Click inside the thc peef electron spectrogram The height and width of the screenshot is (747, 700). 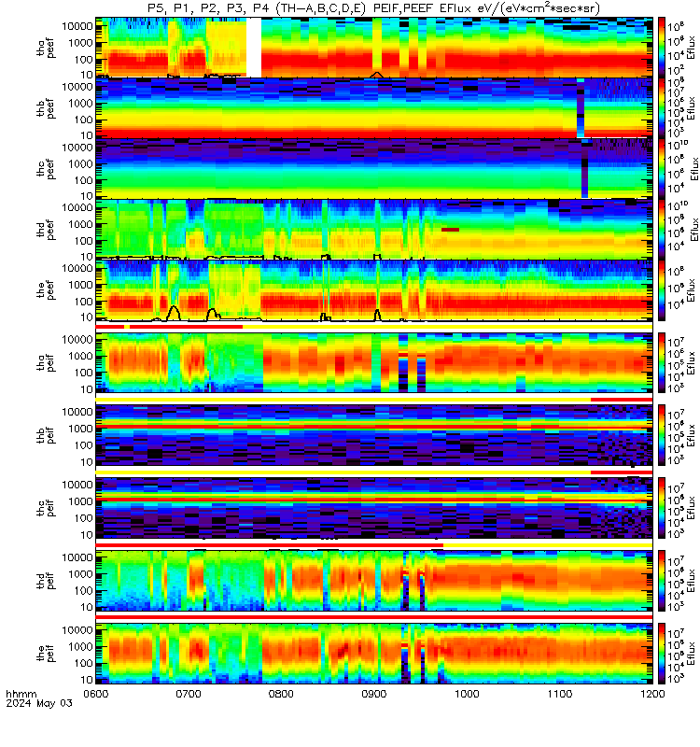[x=374, y=169]
